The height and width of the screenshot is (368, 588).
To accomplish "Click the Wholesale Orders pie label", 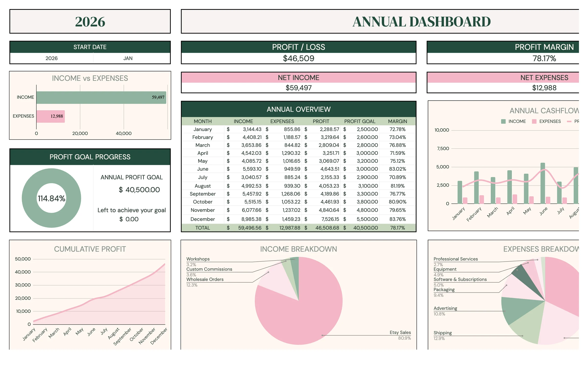I will coord(205,279).
